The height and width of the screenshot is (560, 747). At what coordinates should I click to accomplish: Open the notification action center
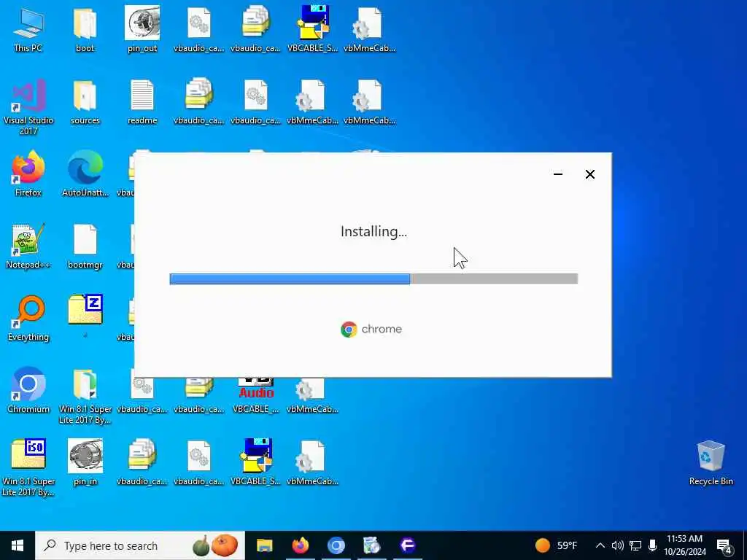(x=724, y=546)
